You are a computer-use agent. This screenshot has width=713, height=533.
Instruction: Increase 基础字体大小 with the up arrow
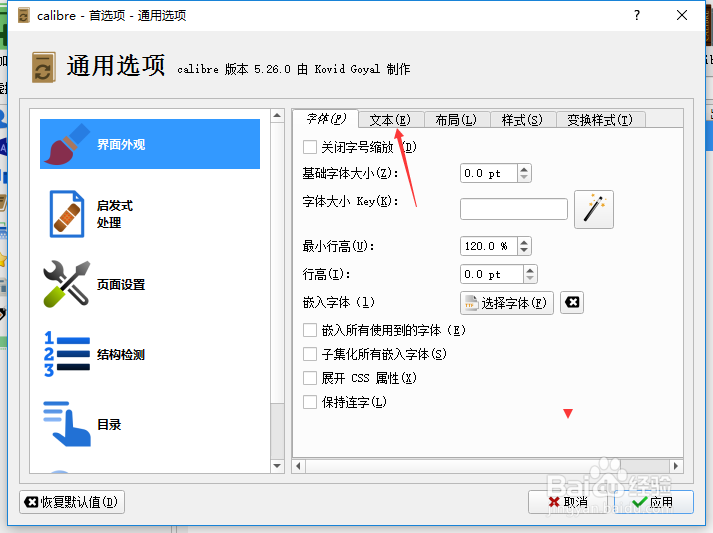tap(524, 169)
